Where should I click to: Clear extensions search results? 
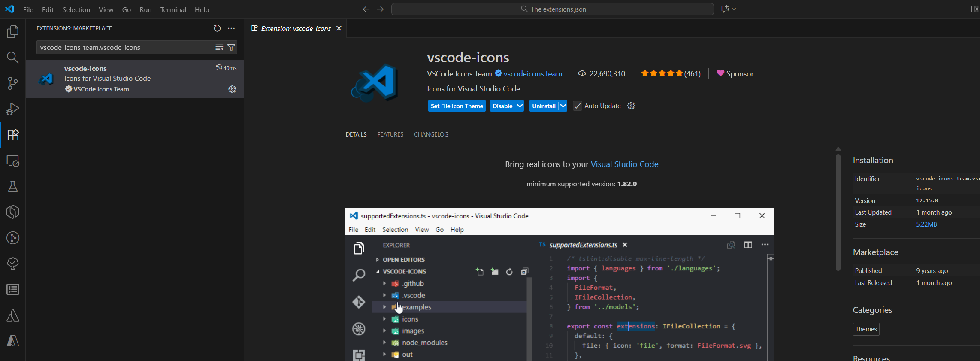tap(219, 47)
